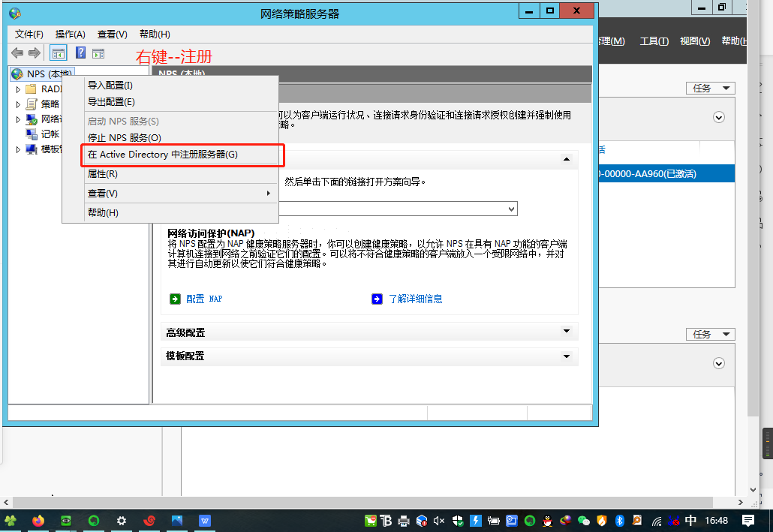Screen dimensions: 773x532
Task: Click the upper circular chevron in background window
Action: click(x=719, y=117)
